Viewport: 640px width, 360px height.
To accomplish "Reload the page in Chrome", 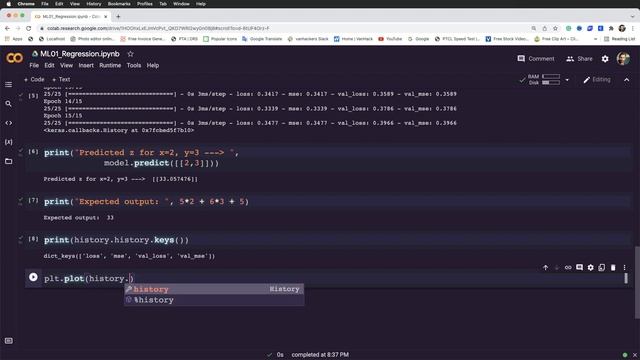I will pyautogui.click(x=28, y=29).
